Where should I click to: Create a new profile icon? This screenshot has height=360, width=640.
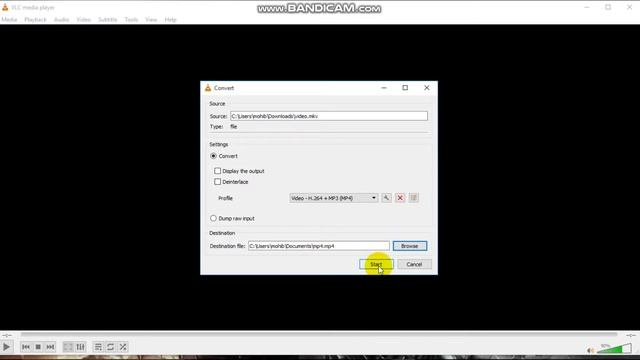point(413,198)
